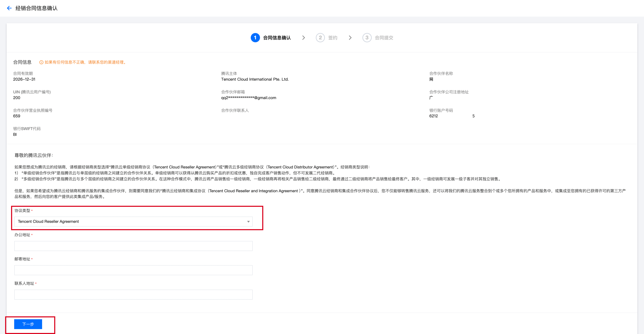Click step 3 合同提交 circle icon
Viewport: 644px width, 334px height.
point(367,38)
